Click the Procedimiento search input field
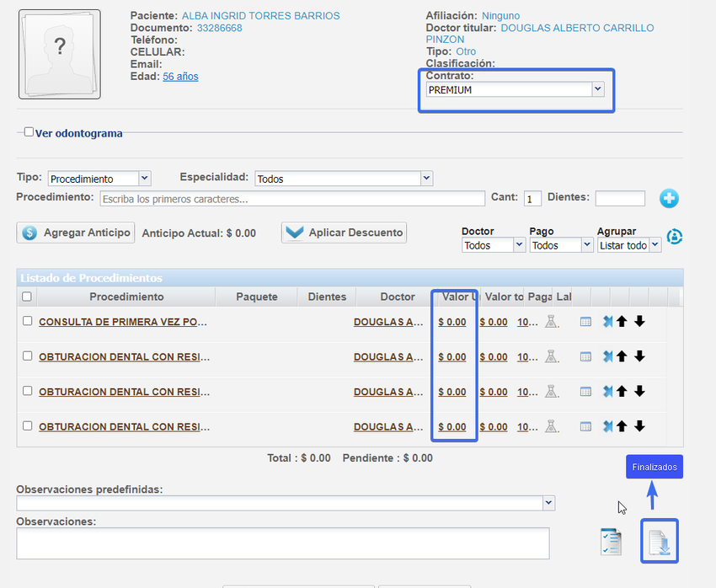716x588 pixels. point(291,200)
